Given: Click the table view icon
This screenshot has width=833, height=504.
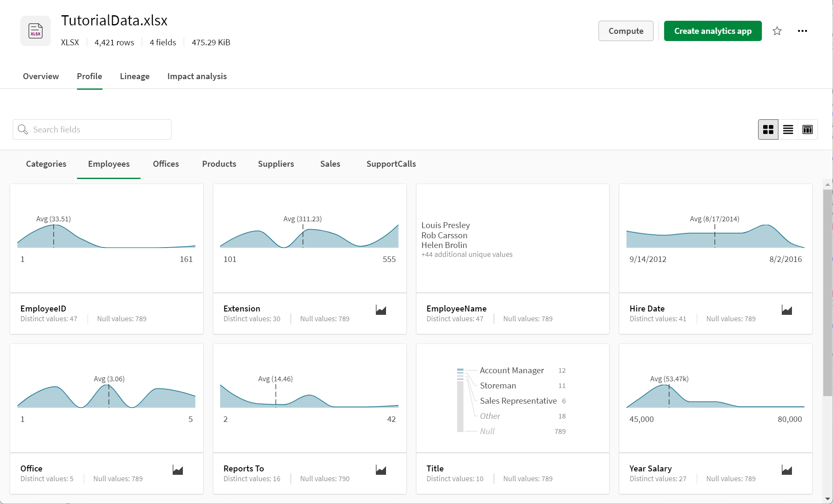Looking at the screenshot, I should 807,129.
